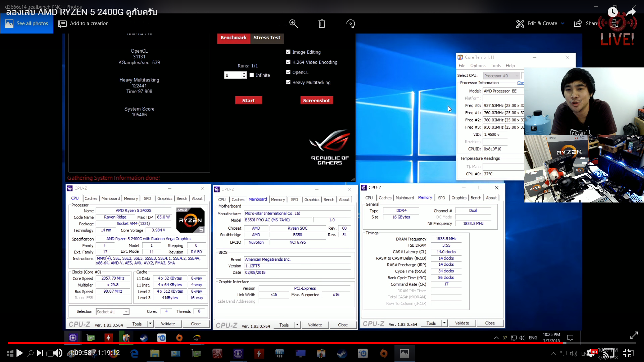The image size is (644, 362).
Task: Open Bench tab in left CPU-Z window
Action: pos(182,198)
